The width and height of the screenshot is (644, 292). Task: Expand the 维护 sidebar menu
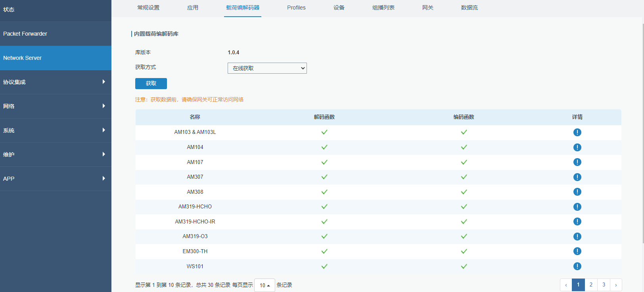(56, 155)
